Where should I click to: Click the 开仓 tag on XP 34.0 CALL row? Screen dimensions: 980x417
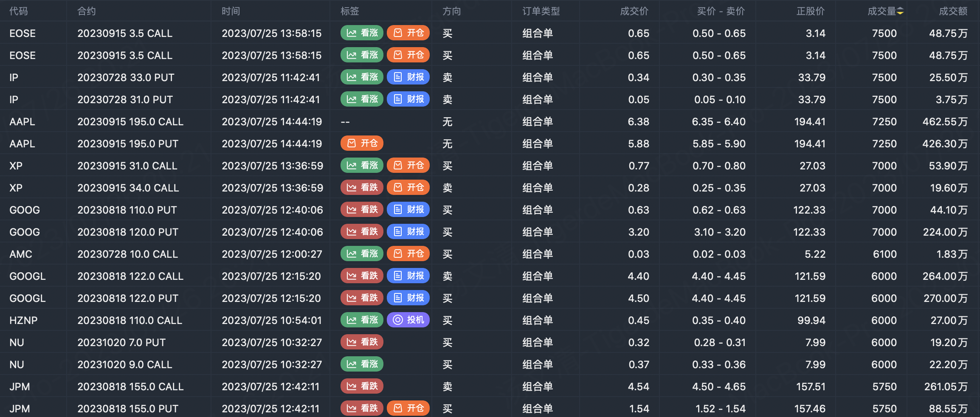tap(408, 188)
